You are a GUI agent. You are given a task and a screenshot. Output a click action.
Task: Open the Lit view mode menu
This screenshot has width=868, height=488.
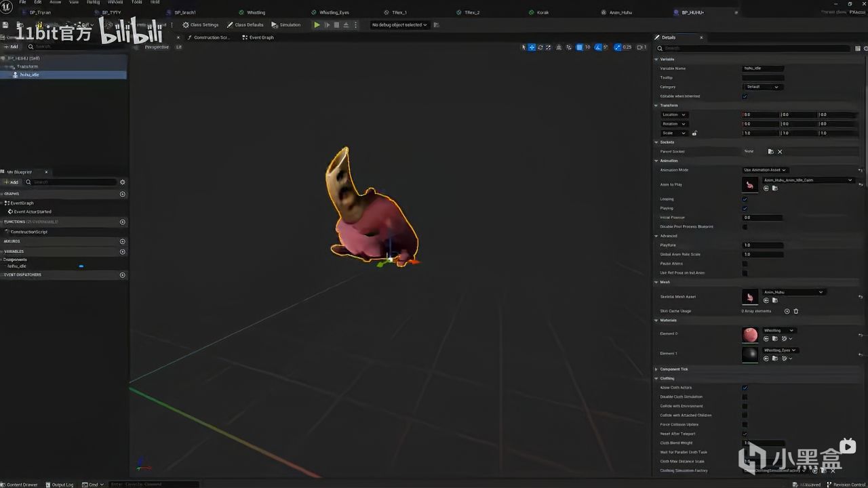pos(179,47)
